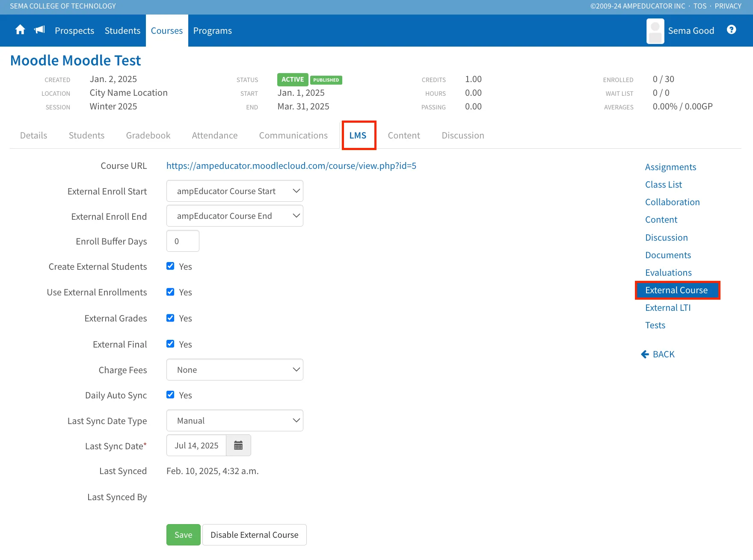Open the Last Sync Date Type dropdown

pos(235,421)
